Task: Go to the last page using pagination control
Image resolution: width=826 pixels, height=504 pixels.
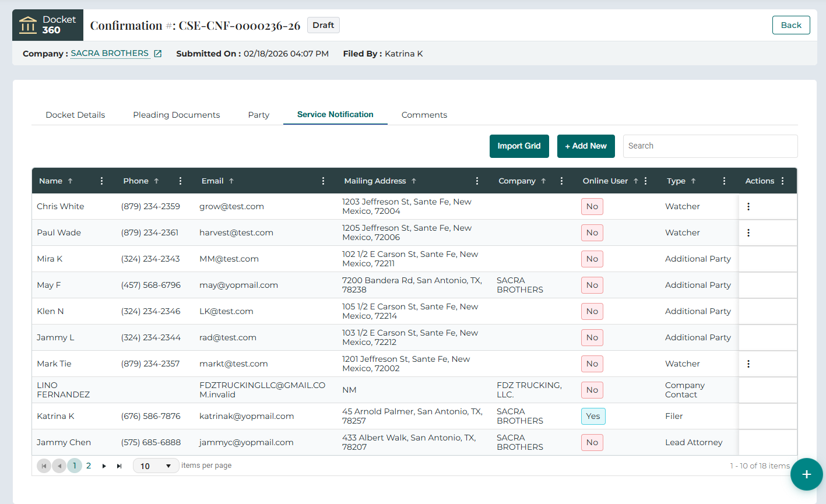Action: tap(118, 466)
